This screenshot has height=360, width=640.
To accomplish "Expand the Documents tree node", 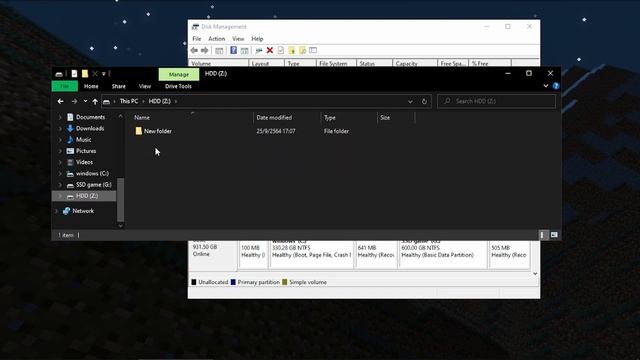I will coord(60,117).
